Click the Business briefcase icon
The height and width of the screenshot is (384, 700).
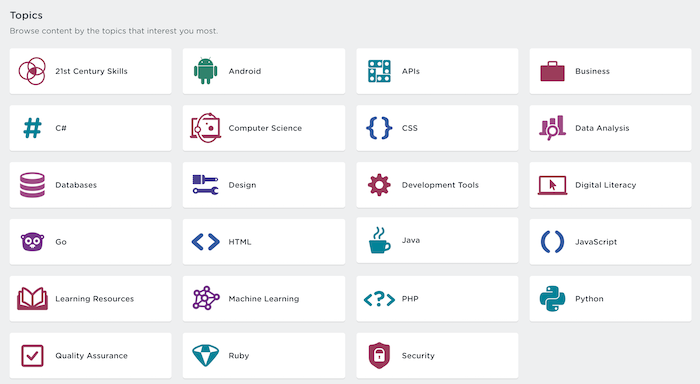(552, 71)
